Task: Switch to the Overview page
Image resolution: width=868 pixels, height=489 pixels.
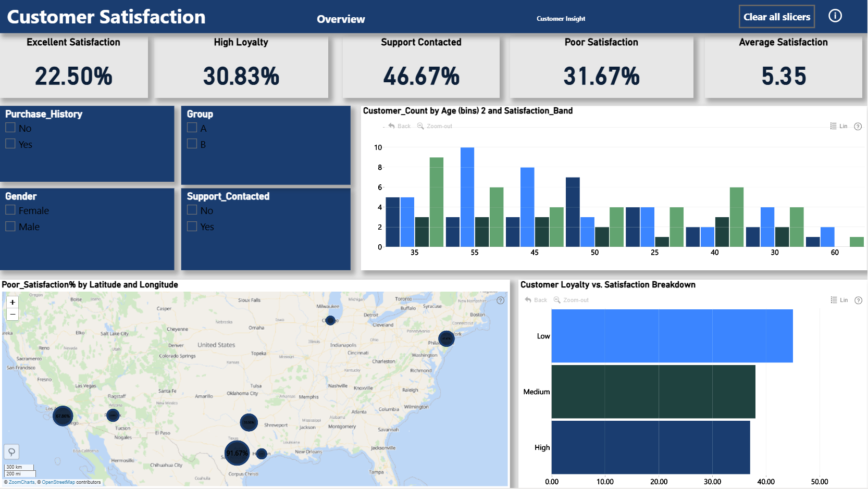Action: (341, 19)
